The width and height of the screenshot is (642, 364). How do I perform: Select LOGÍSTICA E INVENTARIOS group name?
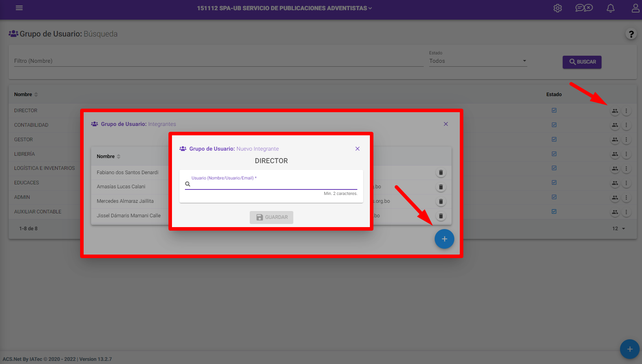click(x=44, y=168)
